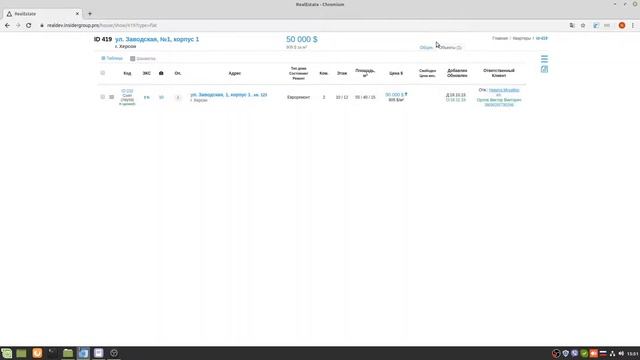This screenshot has height=360, width=640.
Task: Open file manager in taskbar
Action: (x=68, y=353)
